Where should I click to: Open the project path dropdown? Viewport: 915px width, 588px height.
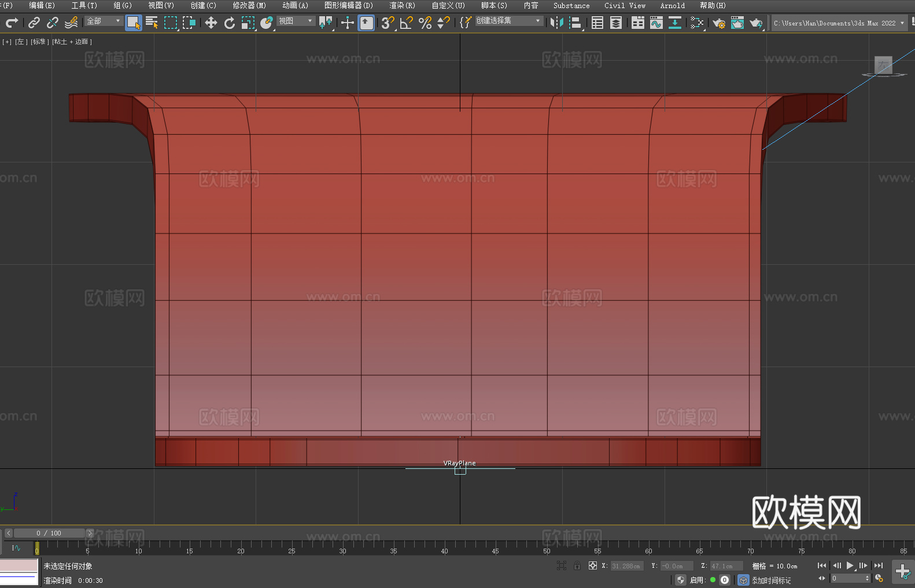click(x=839, y=23)
